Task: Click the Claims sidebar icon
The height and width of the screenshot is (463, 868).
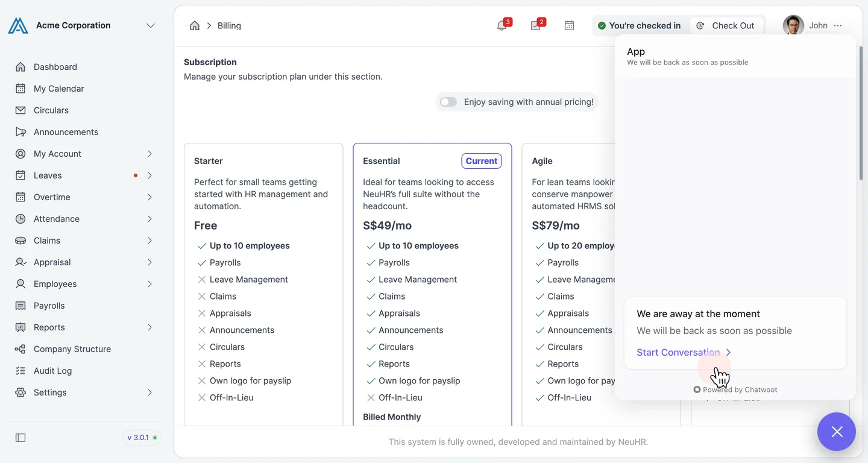Action: (20, 241)
